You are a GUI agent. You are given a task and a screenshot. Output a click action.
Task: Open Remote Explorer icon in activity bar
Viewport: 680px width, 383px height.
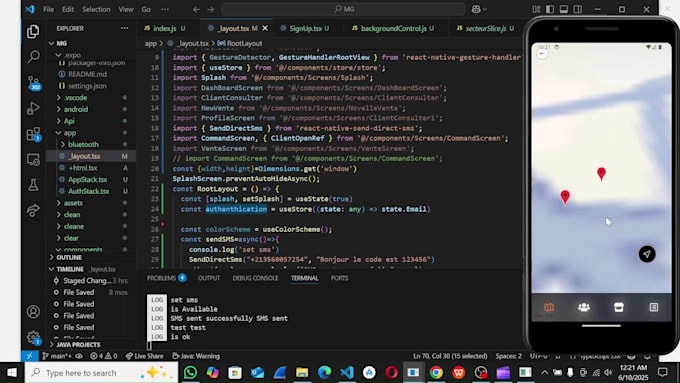(x=33, y=160)
